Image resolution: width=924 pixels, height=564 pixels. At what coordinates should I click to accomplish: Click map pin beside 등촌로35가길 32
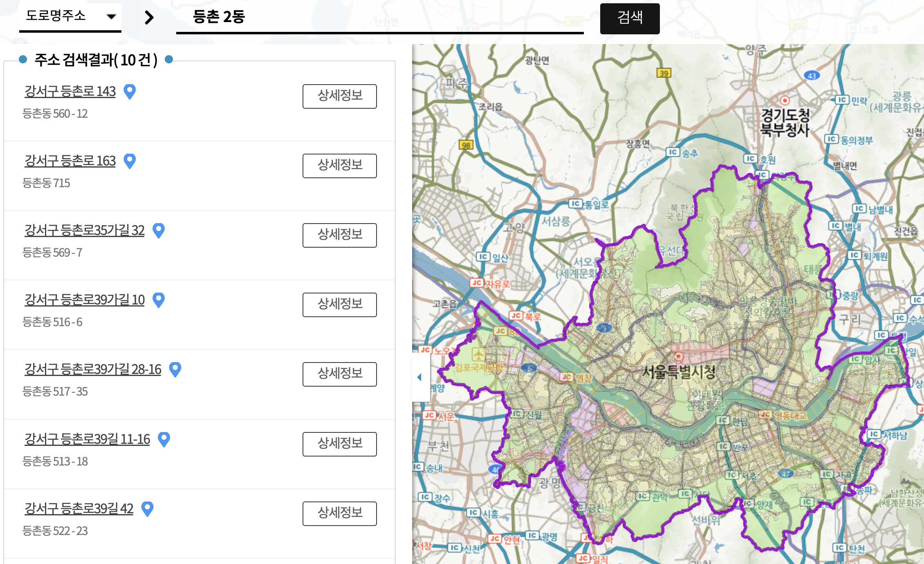click(x=159, y=231)
